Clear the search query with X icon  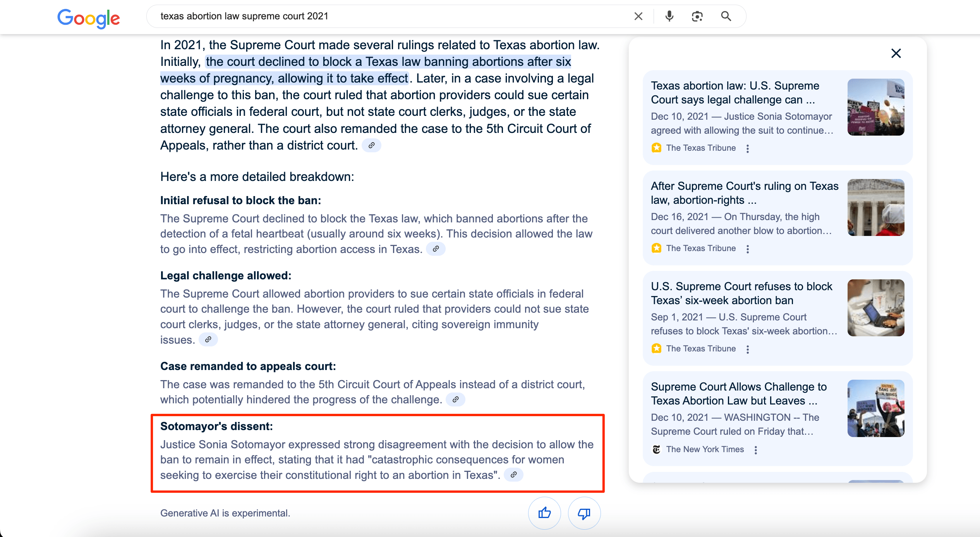click(x=638, y=16)
